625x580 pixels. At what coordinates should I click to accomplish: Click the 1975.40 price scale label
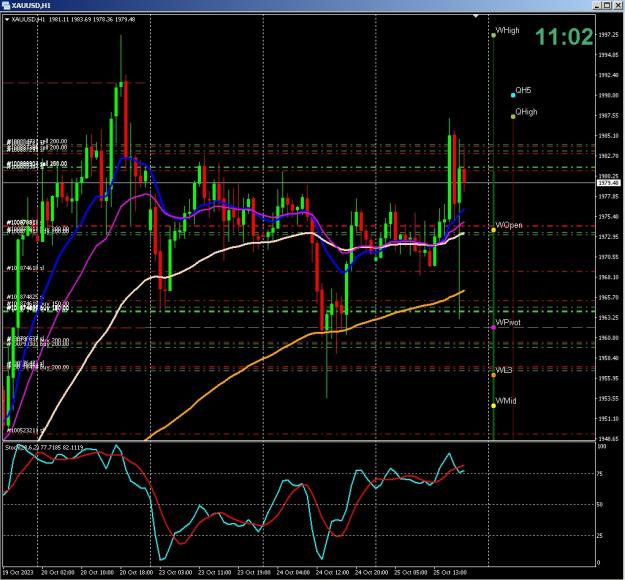click(x=608, y=216)
